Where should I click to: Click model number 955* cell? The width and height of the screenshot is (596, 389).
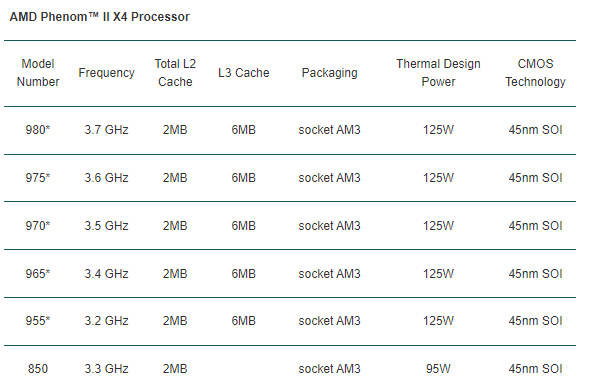38,321
